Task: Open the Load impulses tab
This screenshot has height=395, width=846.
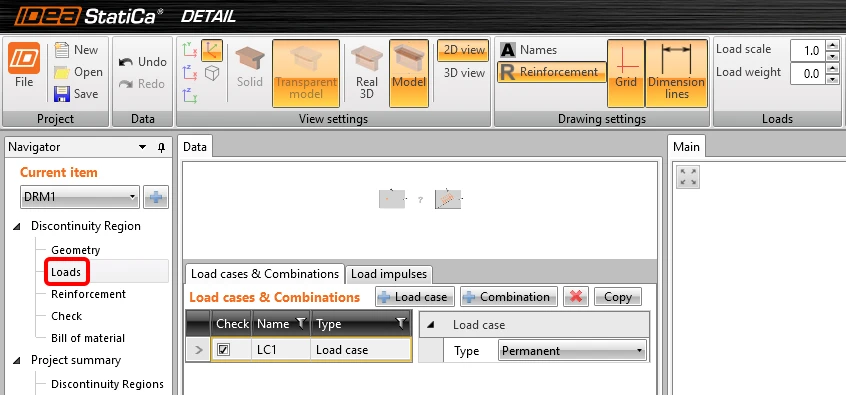Action: 389,274
